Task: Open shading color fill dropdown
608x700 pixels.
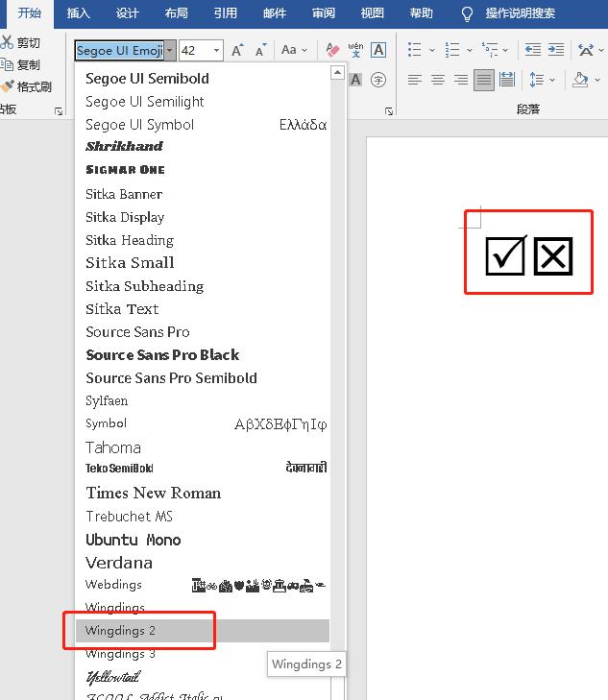Action: [597, 80]
